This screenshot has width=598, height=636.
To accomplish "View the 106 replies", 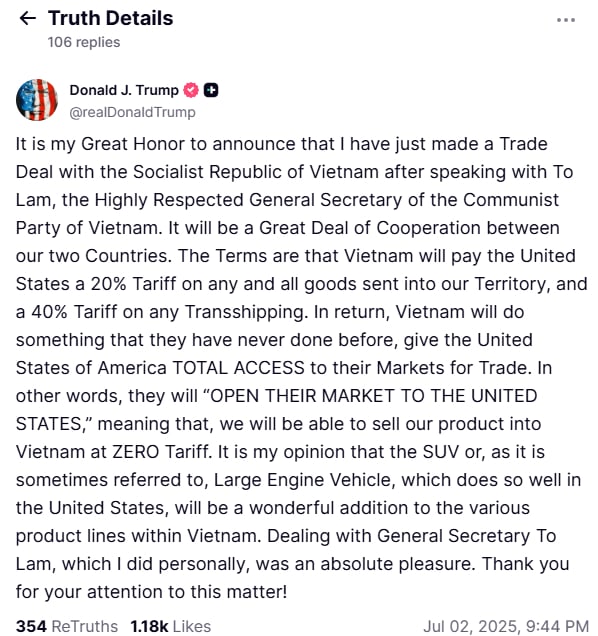I will (84, 42).
